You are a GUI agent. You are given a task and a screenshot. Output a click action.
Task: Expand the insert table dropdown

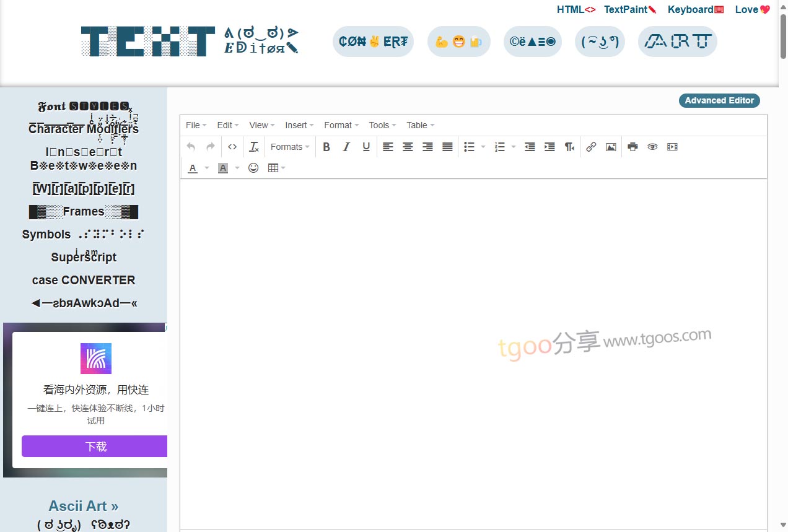(276, 168)
